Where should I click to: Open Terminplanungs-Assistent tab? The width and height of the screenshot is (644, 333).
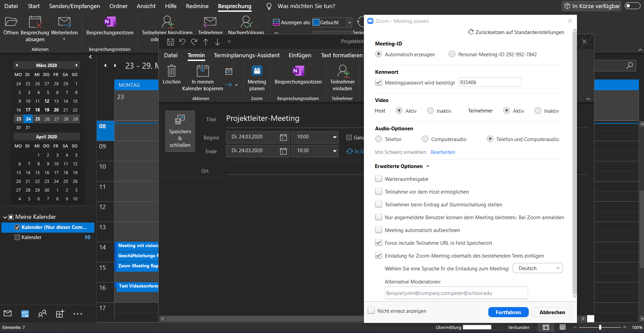[x=246, y=55]
